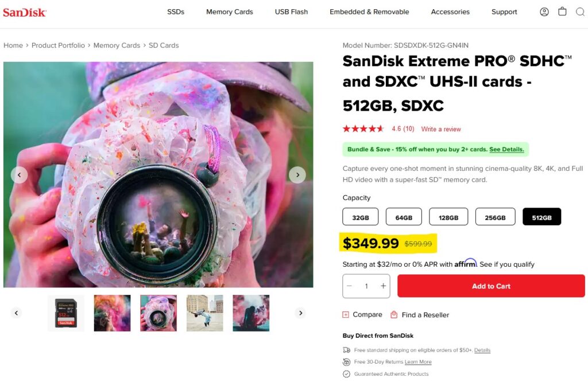Choose the 256GB capacity option
This screenshot has width=588, height=382.
coord(495,217)
